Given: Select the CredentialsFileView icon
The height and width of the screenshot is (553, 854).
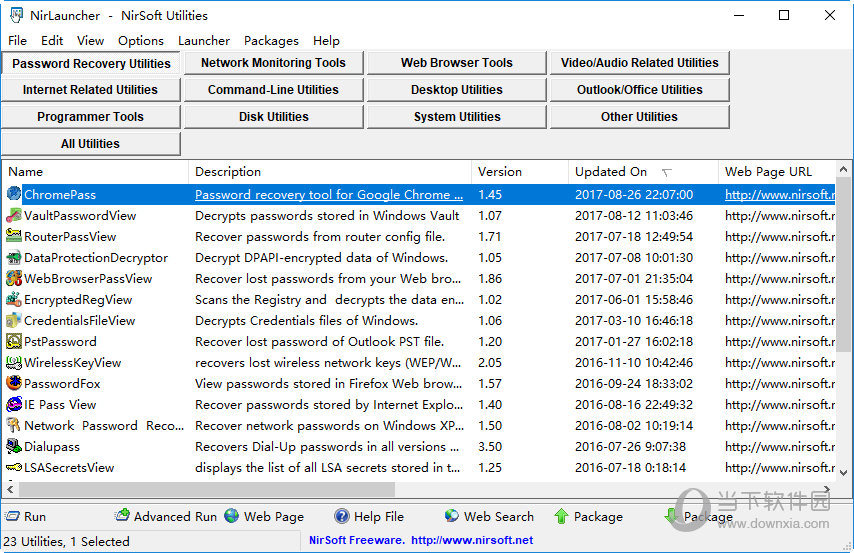Looking at the screenshot, I should (x=14, y=320).
